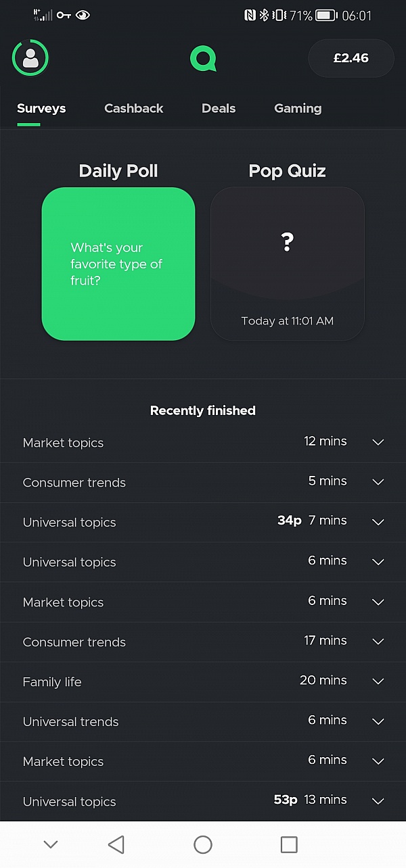Tap the Qmee logo
406x868 pixels.
coord(203,59)
